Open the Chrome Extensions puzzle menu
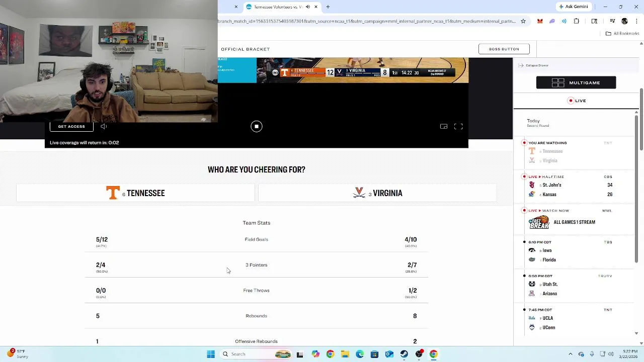This screenshot has width=644, height=362. tap(577, 21)
